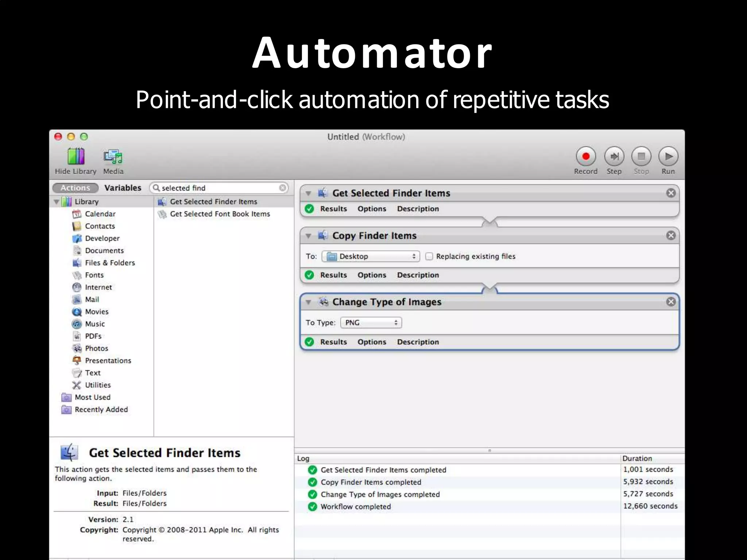Show Options of Copy Finder Items
This screenshot has height=560, width=747.
372,275
